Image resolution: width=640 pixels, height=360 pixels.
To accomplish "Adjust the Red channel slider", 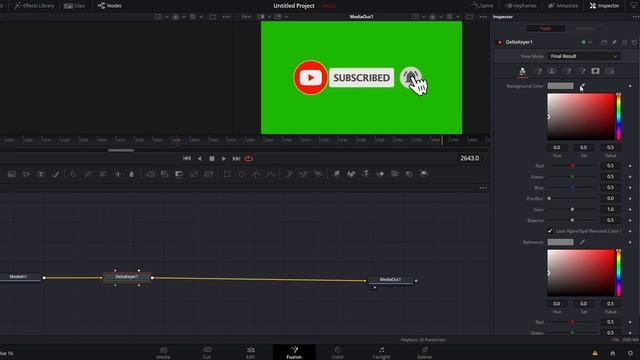I will (x=572, y=166).
